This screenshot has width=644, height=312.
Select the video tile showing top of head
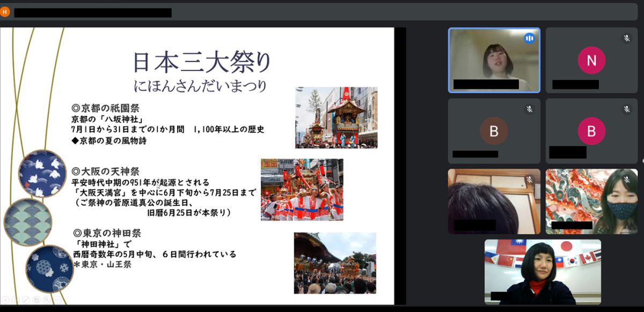494,201
